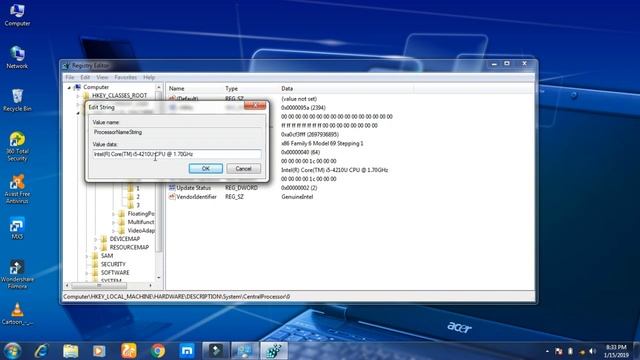Screen dimensions: 640x360
Task: Switch to the Filmora taskbar window
Action: tap(216, 351)
